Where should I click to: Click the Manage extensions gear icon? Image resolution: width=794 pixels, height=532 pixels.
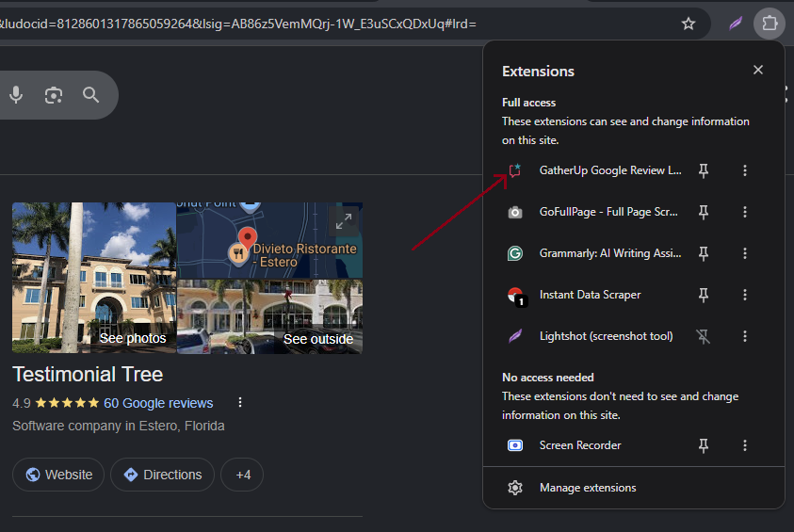(x=515, y=488)
